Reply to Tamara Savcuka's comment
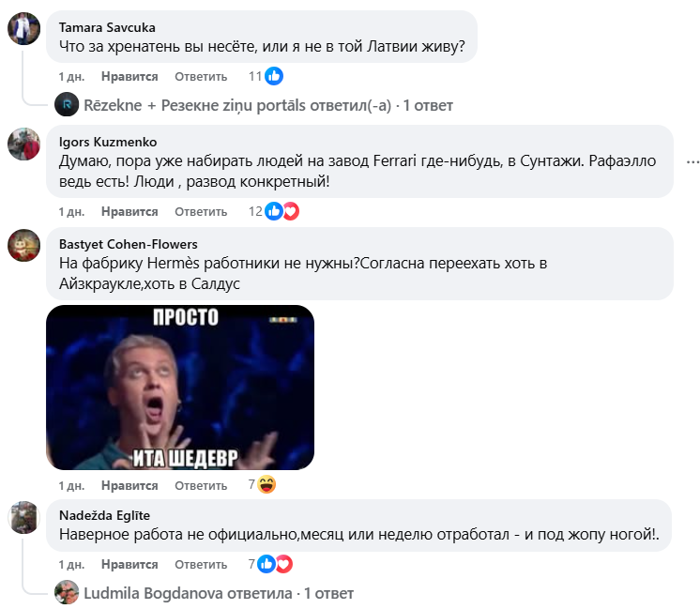 [201, 76]
